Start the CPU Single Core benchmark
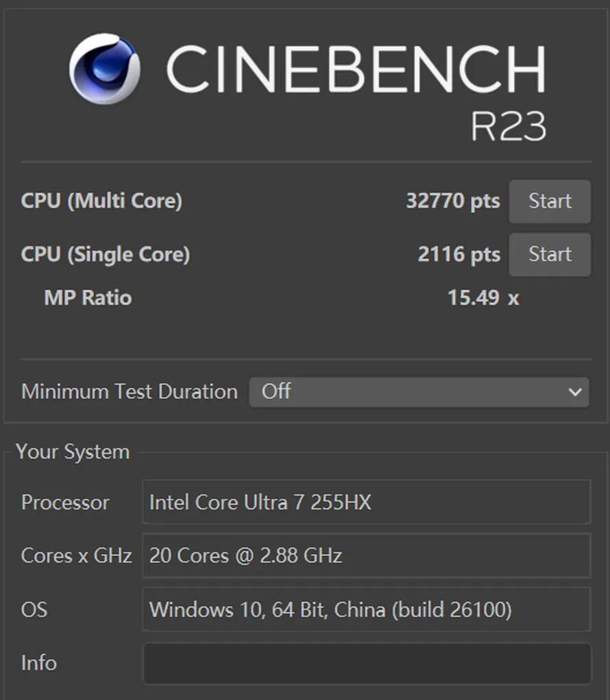This screenshot has height=700, width=610. (550, 254)
